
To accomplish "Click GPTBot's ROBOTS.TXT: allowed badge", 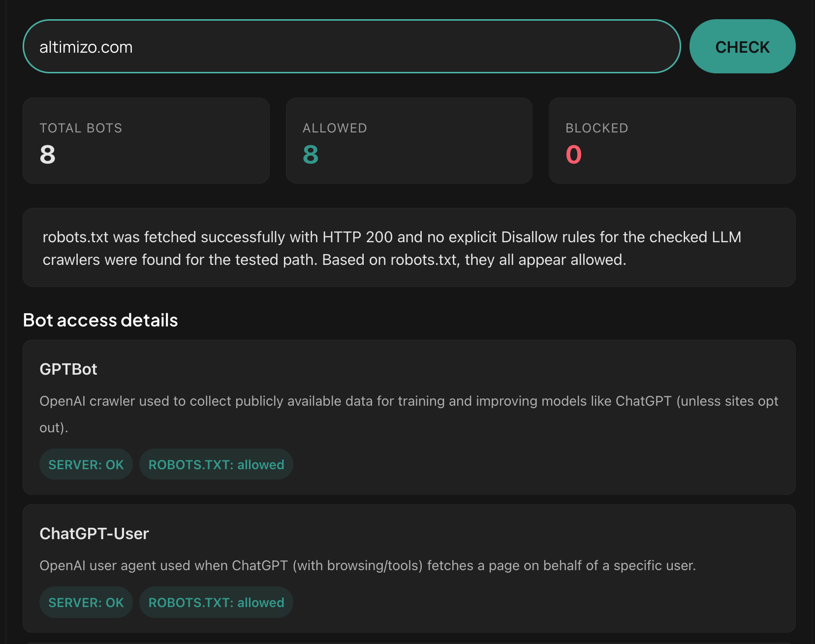I will 216,464.
